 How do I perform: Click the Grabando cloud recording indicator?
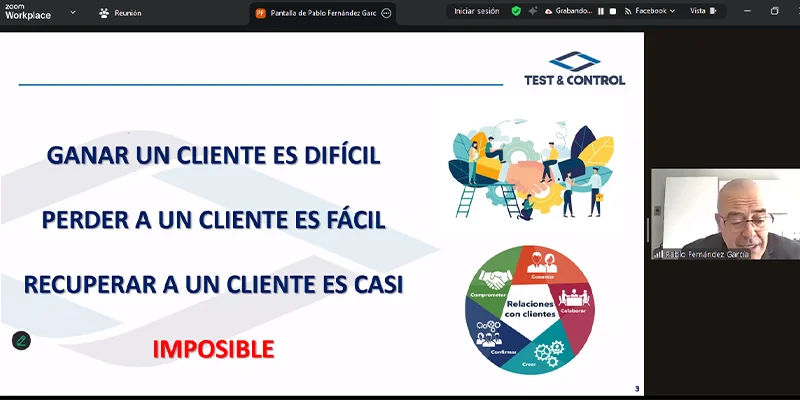click(x=565, y=11)
